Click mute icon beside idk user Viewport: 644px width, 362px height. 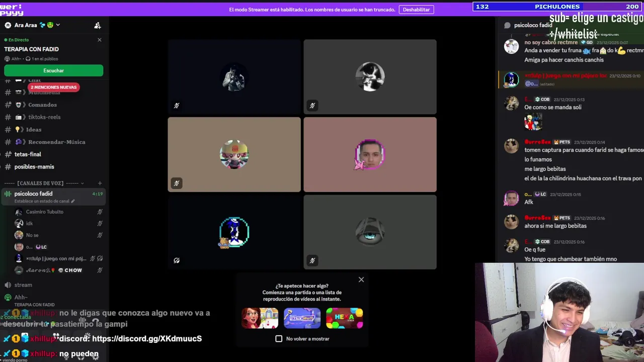[x=100, y=224]
